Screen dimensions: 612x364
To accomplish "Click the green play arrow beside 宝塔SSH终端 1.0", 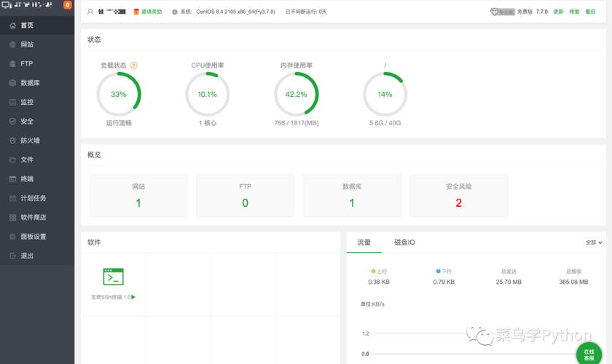I will coord(133,297).
